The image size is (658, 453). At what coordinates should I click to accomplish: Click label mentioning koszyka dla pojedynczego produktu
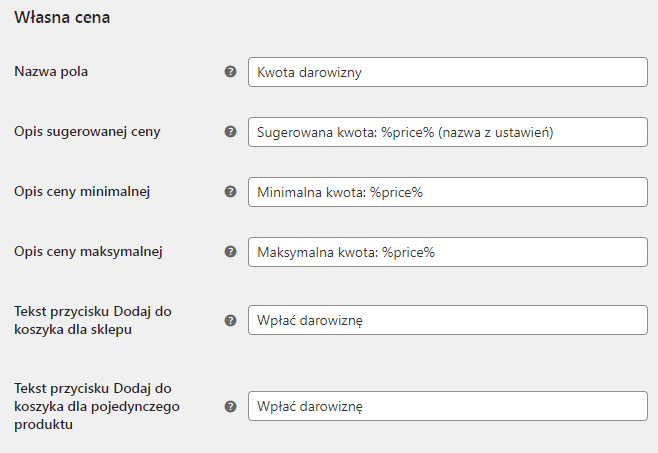[x=97, y=406]
